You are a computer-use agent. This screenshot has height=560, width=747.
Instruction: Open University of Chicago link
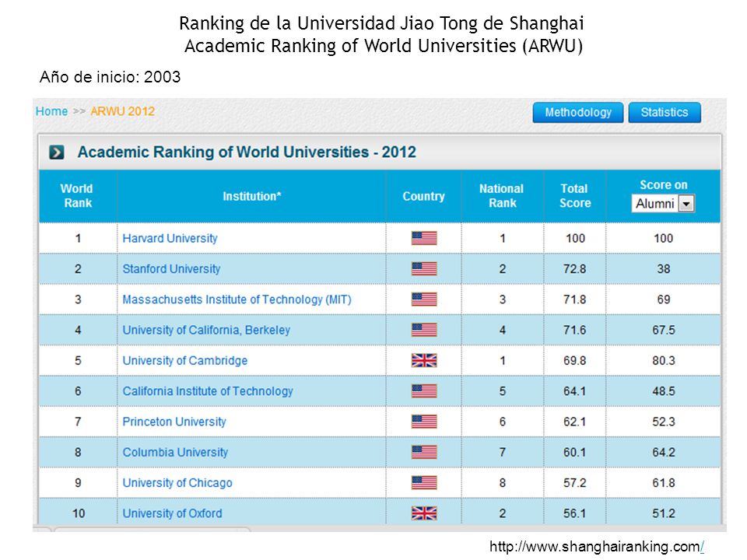click(177, 483)
